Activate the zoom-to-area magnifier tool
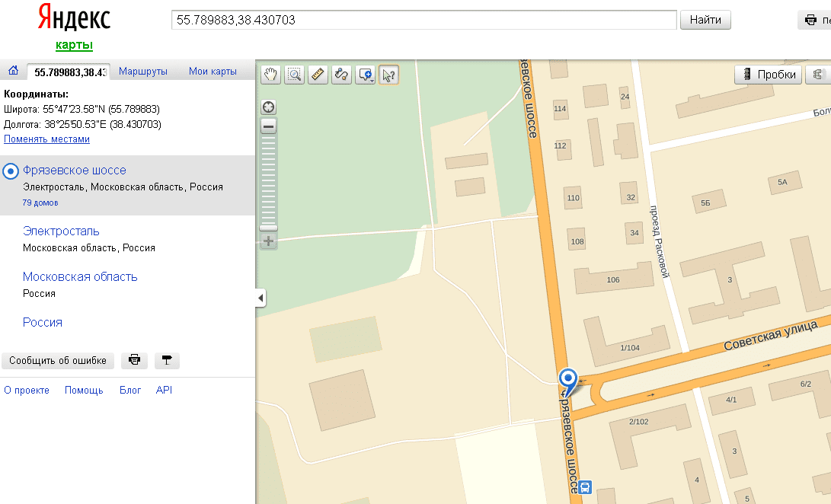 coord(294,75)
